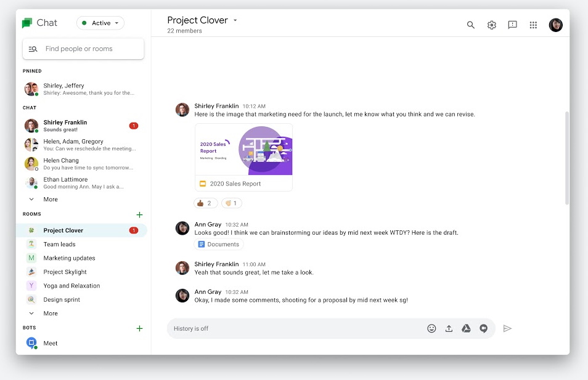This screenshot has height=380, width=588.
Task: Add a room with the plus next to Rooms
Action: pos(139,214)
